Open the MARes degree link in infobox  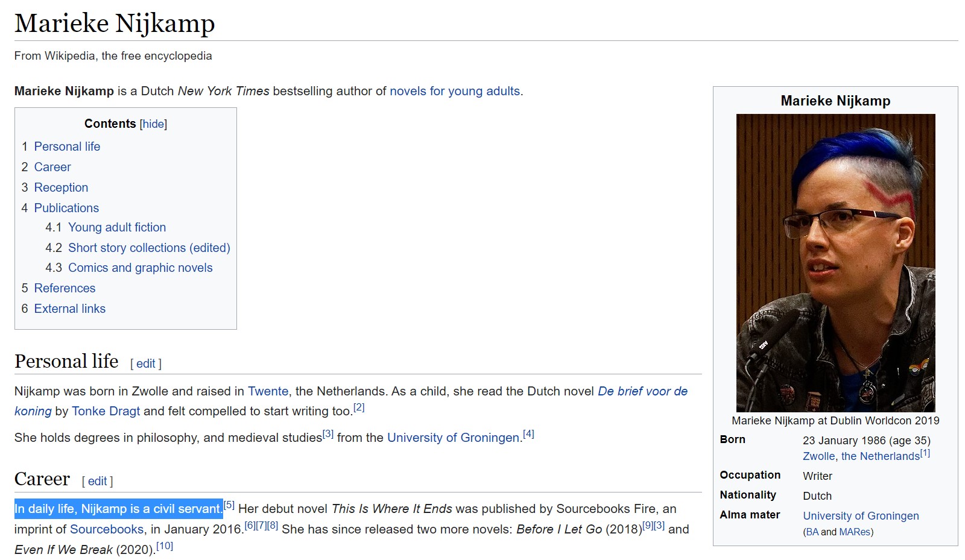[854, 532]
